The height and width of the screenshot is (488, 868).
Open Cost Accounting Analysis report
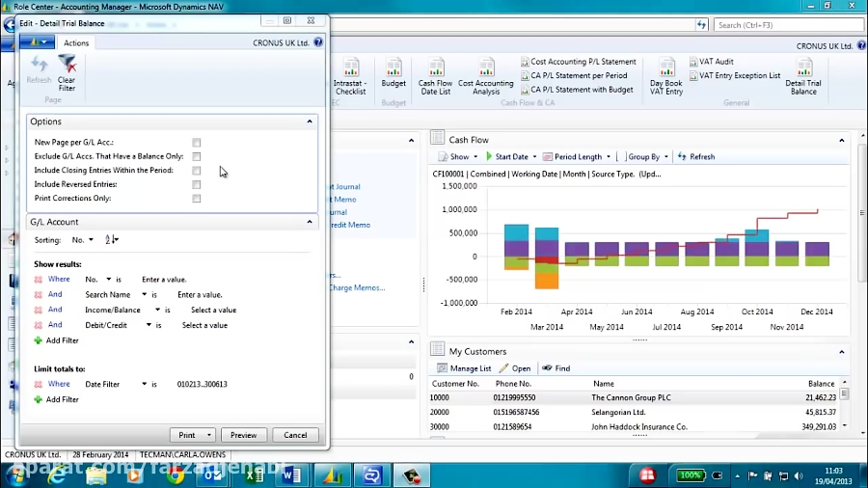tap(485, 77)
